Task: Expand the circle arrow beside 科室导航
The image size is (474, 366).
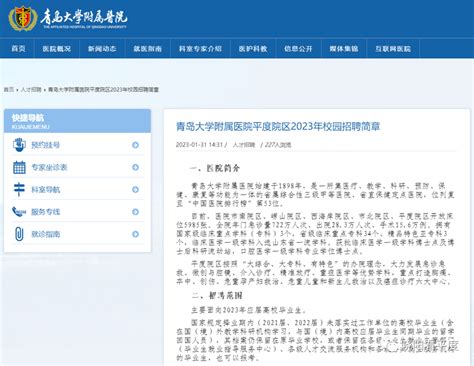Action: pyautogui.click(x=135, y=190)
